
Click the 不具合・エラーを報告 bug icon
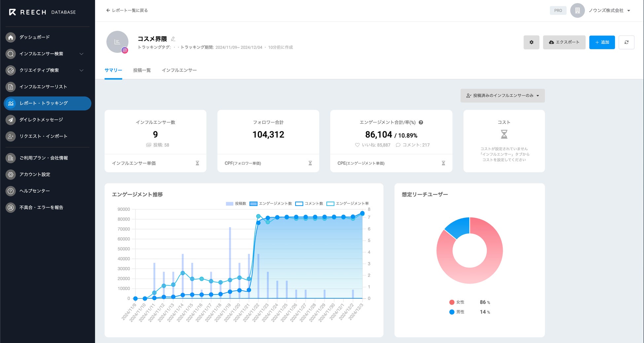(x=11, y=207)
